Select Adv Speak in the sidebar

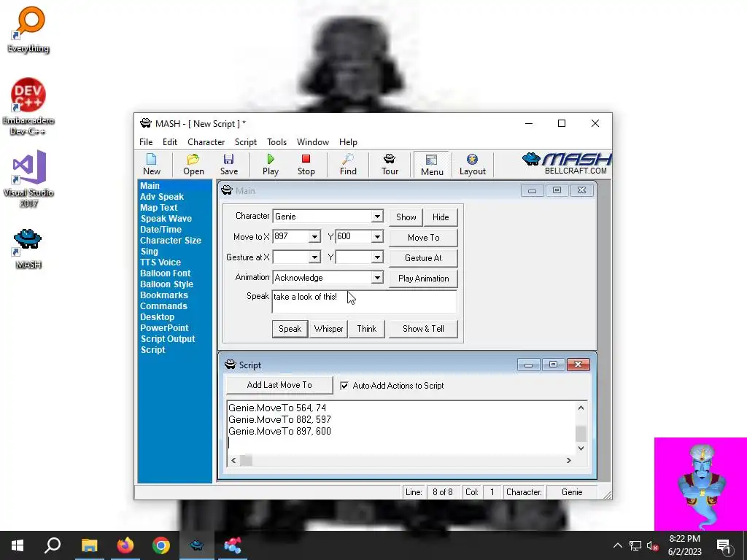pyautogui.click(x=161, y=197)
